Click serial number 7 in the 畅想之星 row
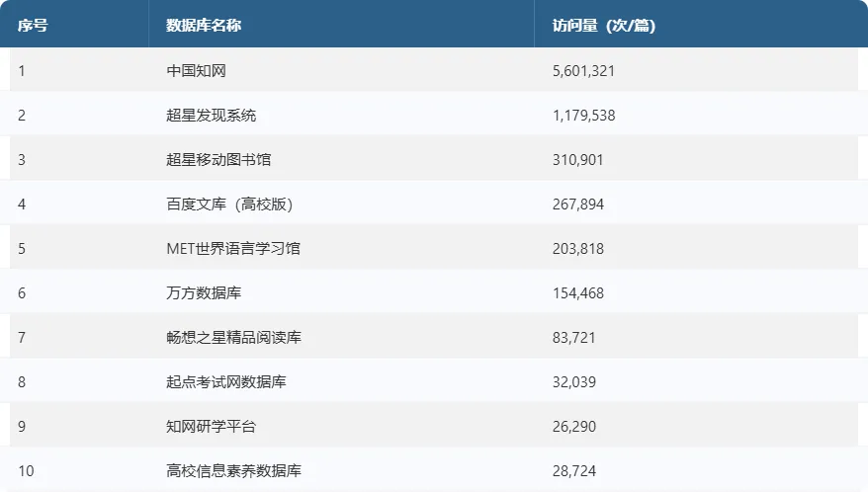This screenshot has height=492, width=868. coord(22,338)
